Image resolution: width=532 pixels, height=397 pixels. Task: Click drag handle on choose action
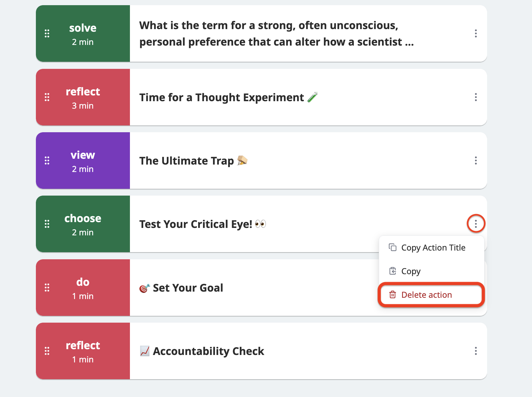(47, 224)
